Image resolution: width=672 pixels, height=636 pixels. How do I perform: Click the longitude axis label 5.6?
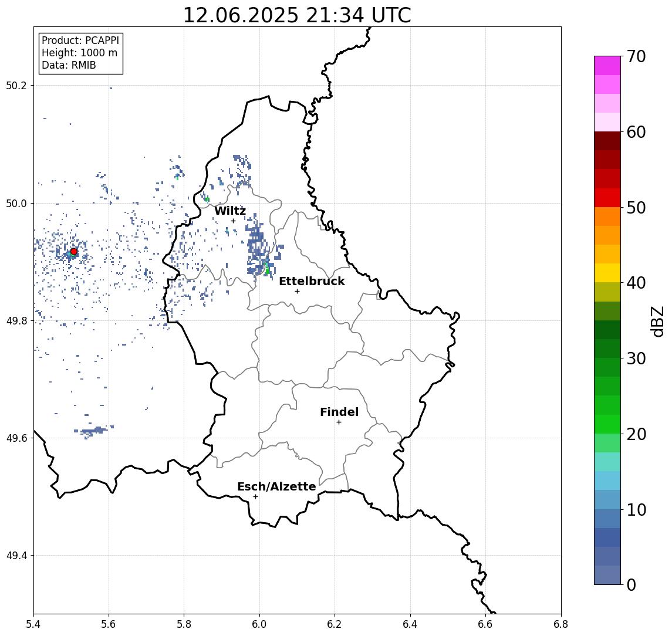[x=109, y=624]
